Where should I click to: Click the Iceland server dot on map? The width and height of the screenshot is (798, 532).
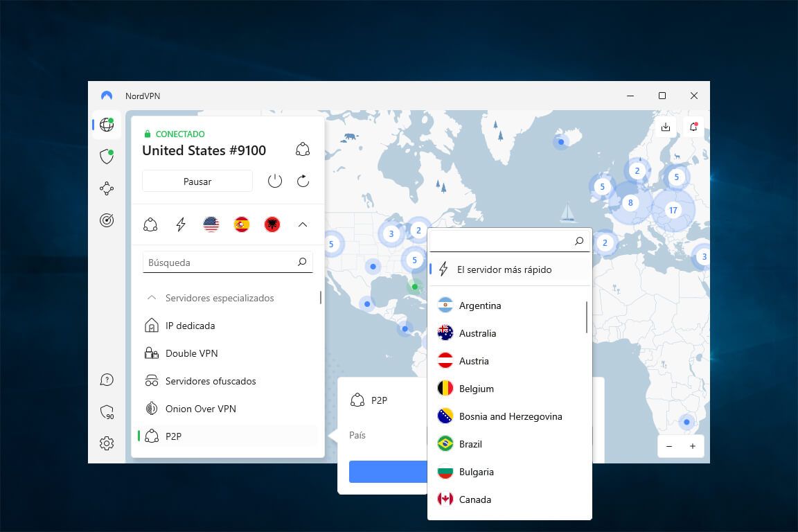[x=561, y=142]
